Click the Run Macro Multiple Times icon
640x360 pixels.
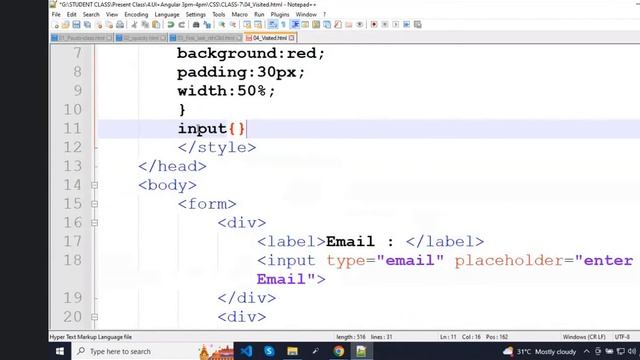tap(407, 24)
